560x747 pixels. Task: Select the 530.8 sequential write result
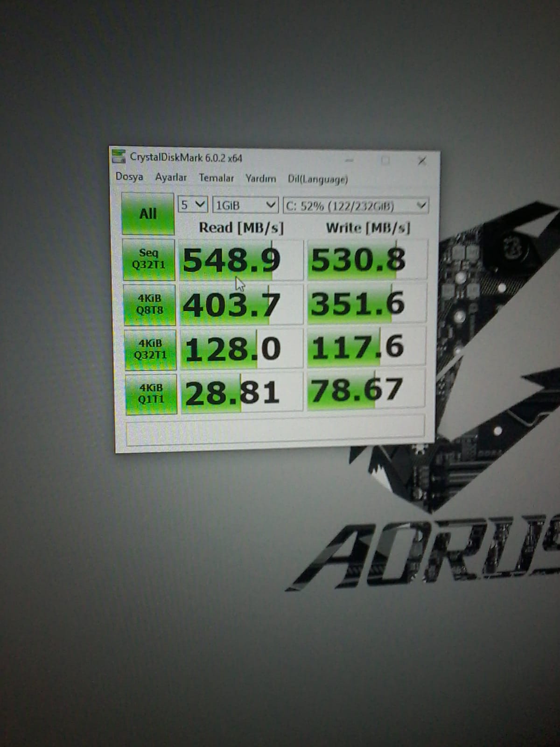(367, 260)
